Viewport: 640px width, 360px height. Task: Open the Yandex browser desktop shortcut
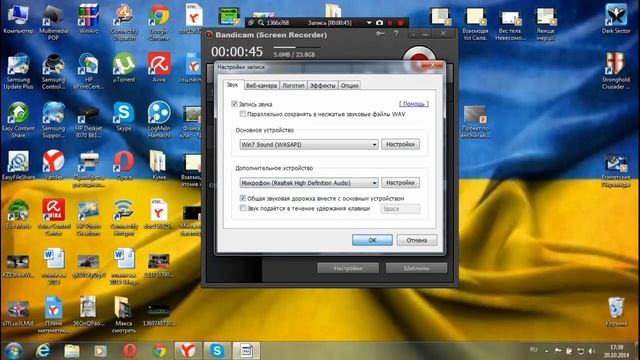click(53, 165)
